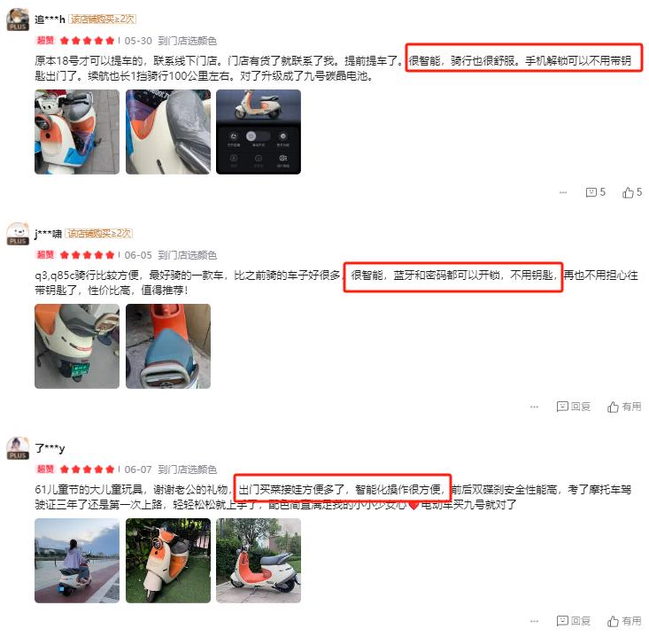
Task: Open the green license plate scooter photo
Action: [77, 346]
